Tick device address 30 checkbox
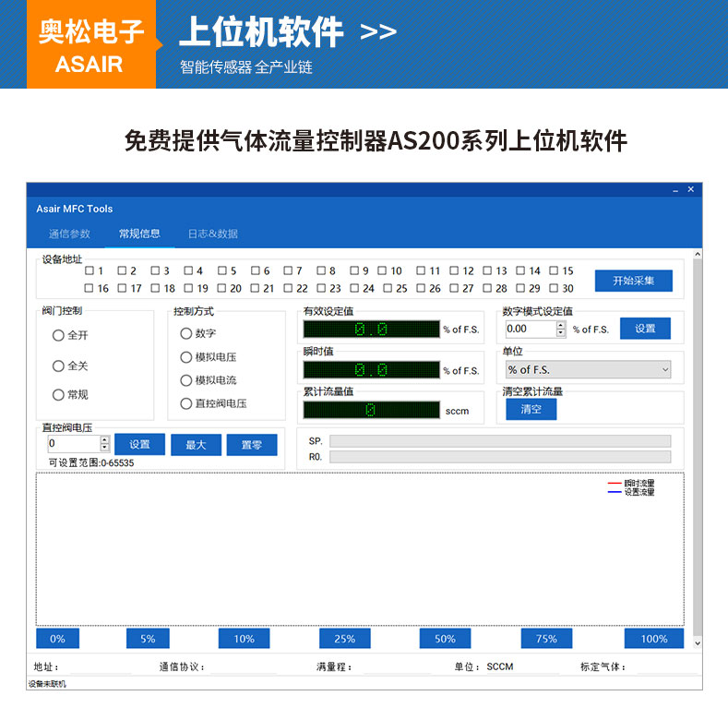Screen dimensions: 728x720 tap(554, 288)
